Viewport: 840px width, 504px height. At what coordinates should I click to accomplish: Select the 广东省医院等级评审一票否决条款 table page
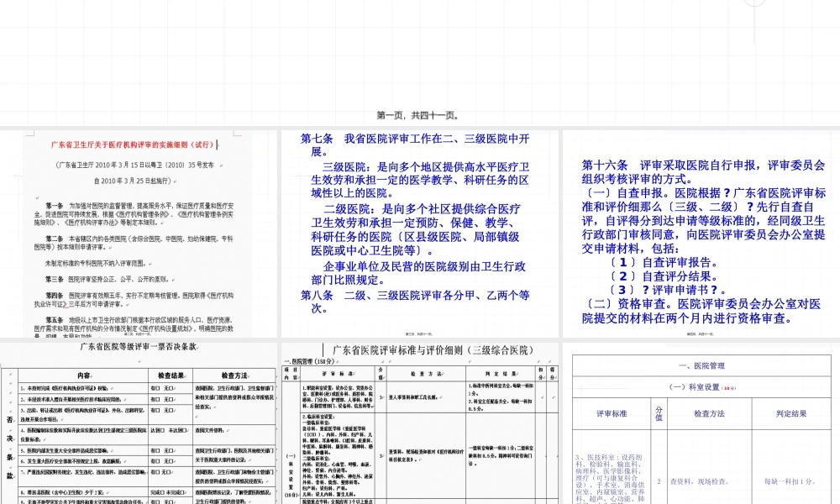[139, 348]
